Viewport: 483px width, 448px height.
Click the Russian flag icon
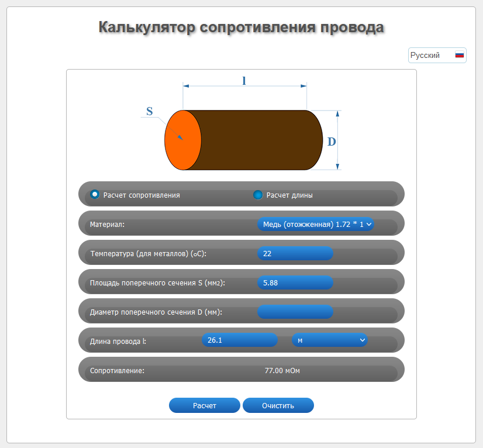[x=460, y=54]
